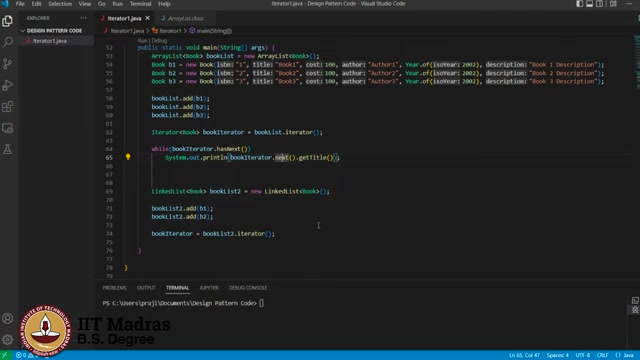The height and width of the screenshot is (360, 640).
Task: Open the Remote Explorer view
Action: [7, 128]
